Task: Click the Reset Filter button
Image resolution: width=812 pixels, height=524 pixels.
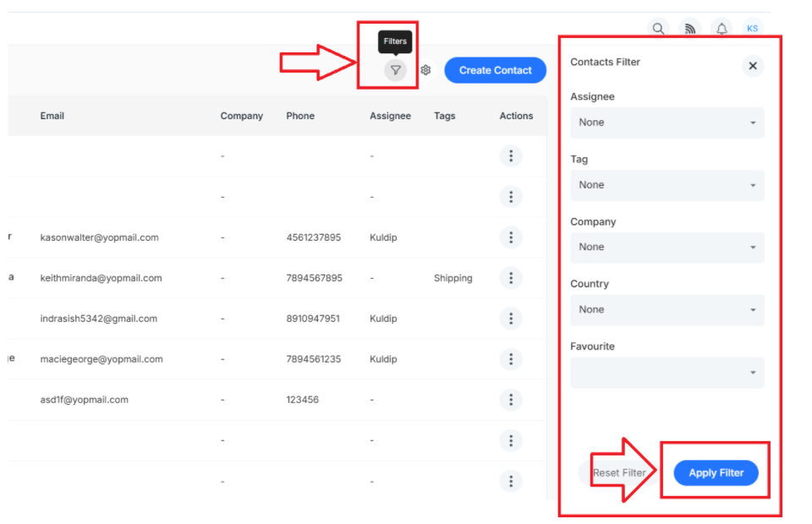Action: coord(619,472)
